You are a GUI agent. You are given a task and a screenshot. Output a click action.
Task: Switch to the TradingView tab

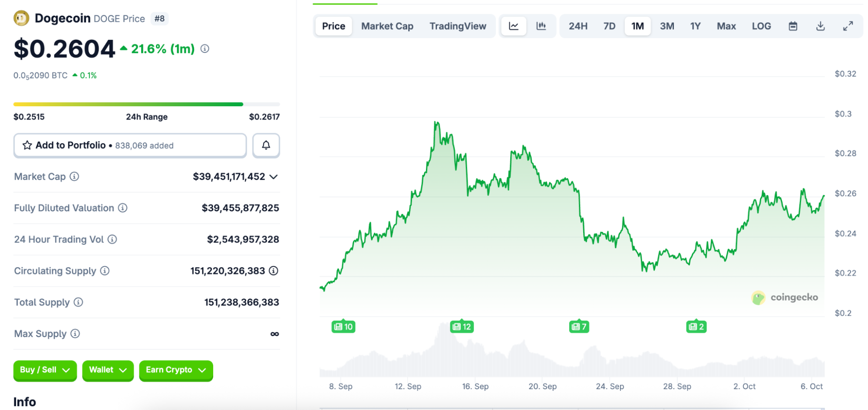pyautogui.click(x=458, y=26)
